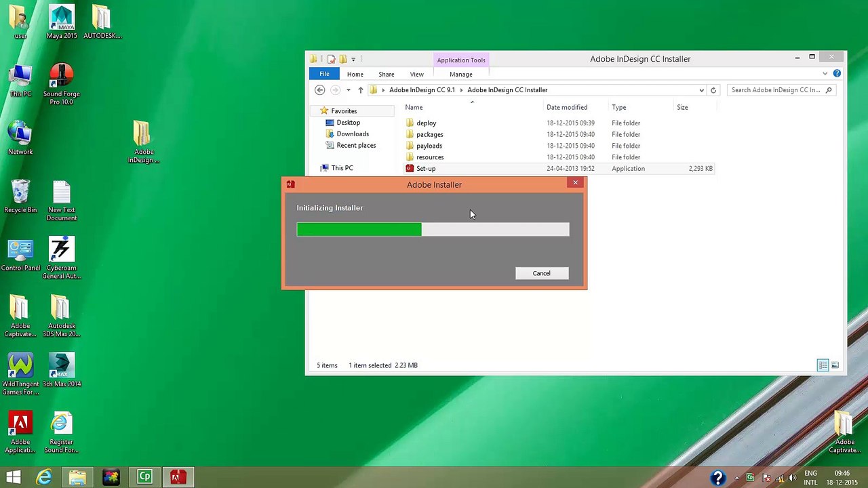The height and width of the screenshot is (488, 868).
Task: Select the WildTangent Games shortcut
Action: (x=20, y=374)
